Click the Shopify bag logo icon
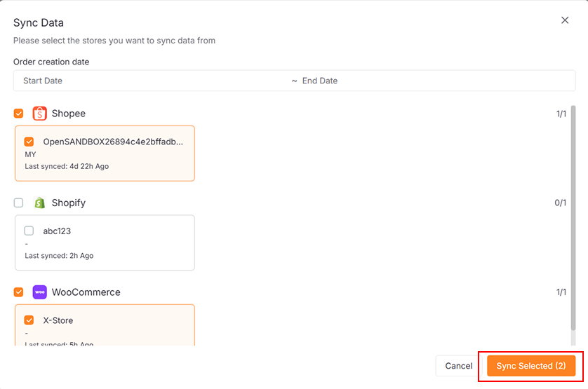 pos(39,203)
